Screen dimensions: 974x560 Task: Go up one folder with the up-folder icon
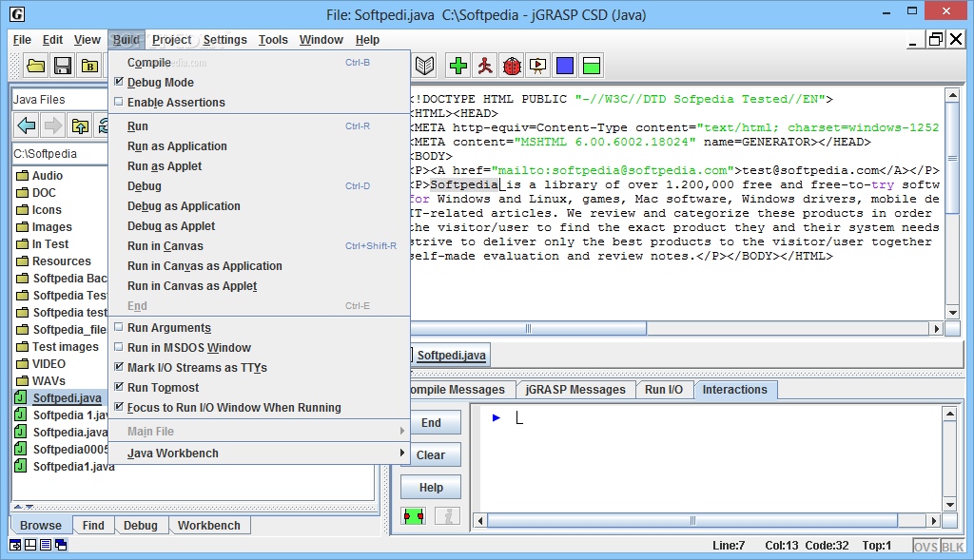[x=80, y=126]
